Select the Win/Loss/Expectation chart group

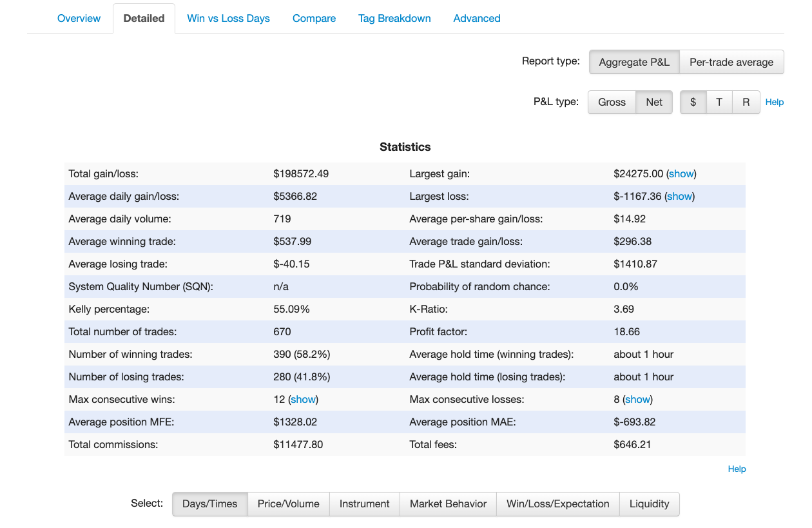pyautogui.click(x=557, y=504)
